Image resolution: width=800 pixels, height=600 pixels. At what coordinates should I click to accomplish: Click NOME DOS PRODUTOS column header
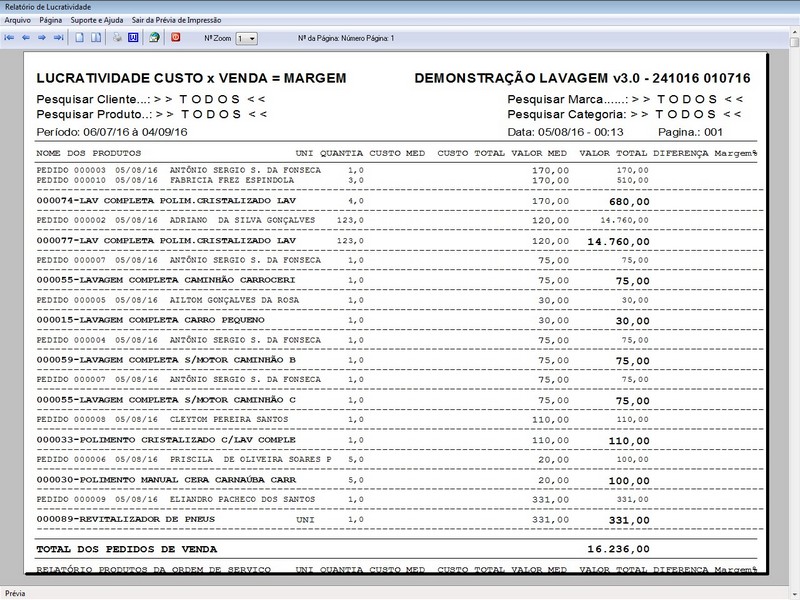pos(89,153)
